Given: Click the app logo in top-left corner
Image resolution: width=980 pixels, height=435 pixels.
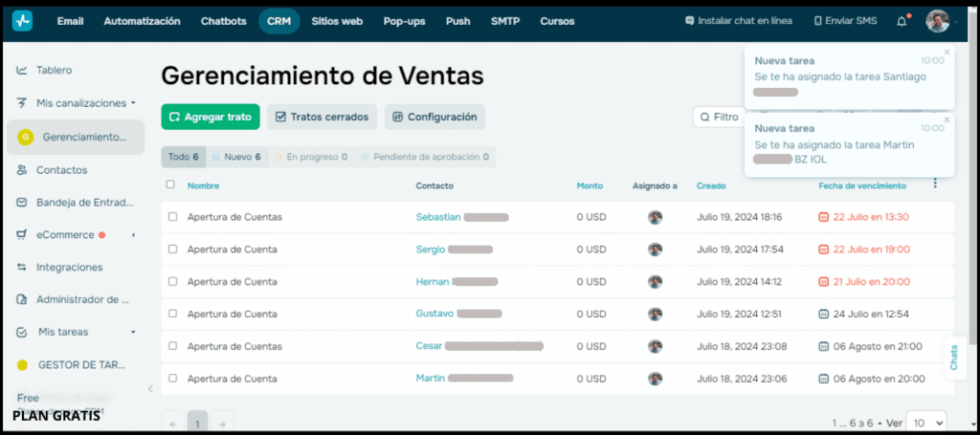Looking at the screenshot, I should pos(22,21).
